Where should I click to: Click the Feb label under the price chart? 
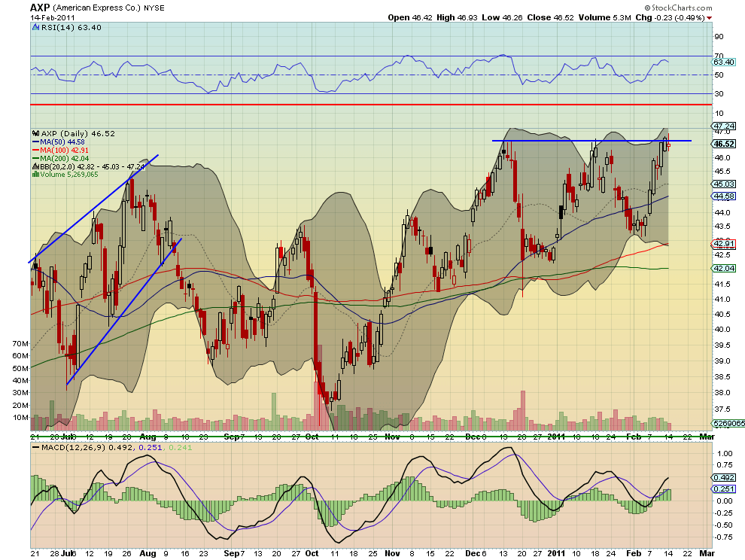pos(634,437)
